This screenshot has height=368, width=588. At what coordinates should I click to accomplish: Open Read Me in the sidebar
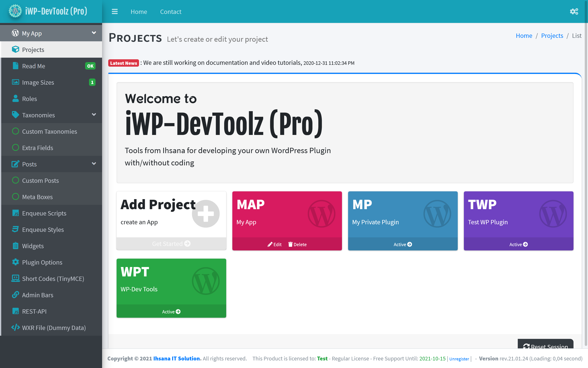click(x=51, y=66)
